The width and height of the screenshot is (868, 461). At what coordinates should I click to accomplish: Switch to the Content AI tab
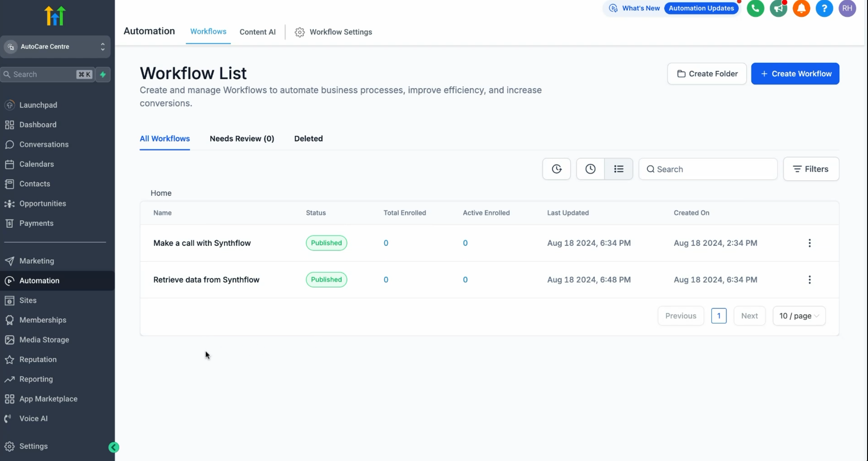tap(257, 32)
